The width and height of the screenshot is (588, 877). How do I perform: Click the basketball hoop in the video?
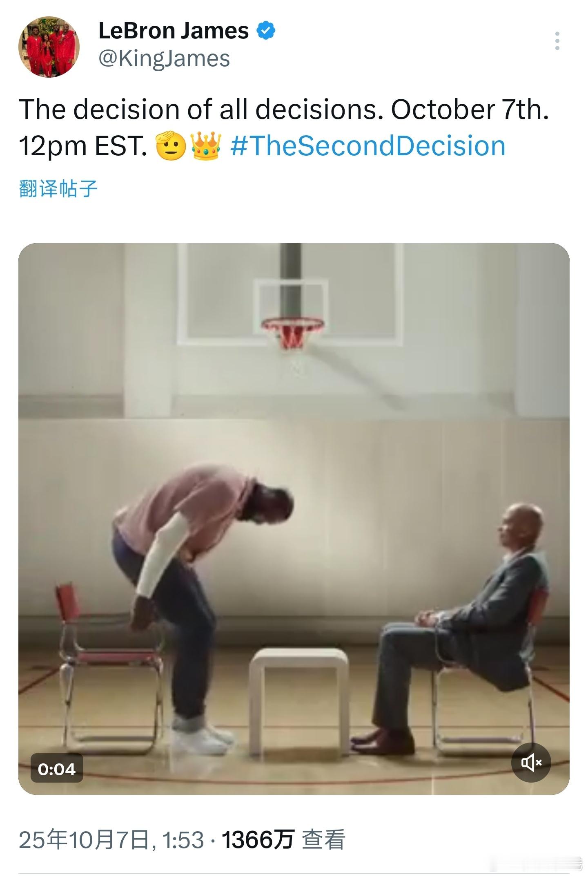pos(292,332)
